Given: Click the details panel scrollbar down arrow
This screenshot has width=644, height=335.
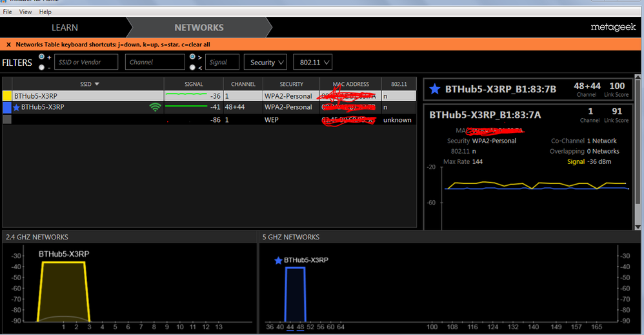Looking at the screenshot, I should tap(638, 227).
